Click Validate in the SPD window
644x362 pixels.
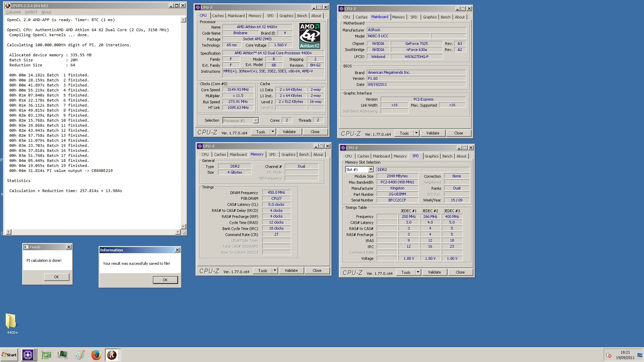pyautogui.click(x=434, y=272)
